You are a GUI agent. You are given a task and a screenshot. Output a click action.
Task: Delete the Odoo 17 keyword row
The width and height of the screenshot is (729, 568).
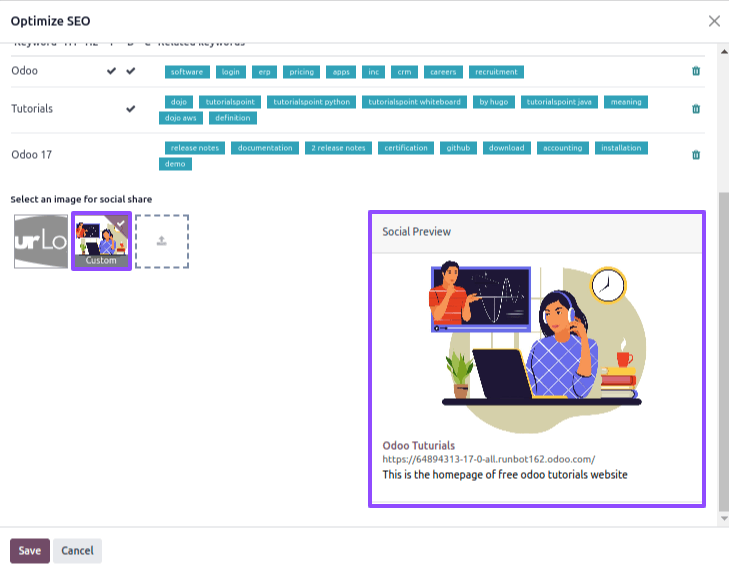click(x=696, y=155)
